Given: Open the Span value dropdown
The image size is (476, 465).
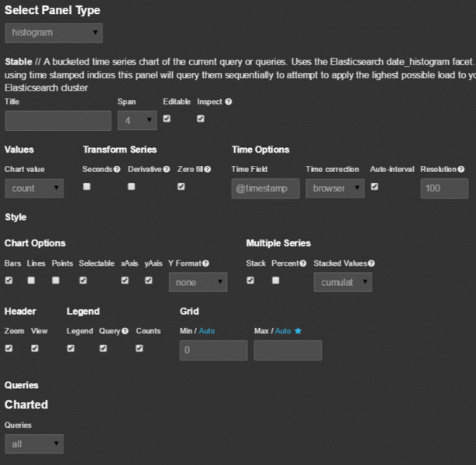Looking at the screenshot, I should click(136, 120).
